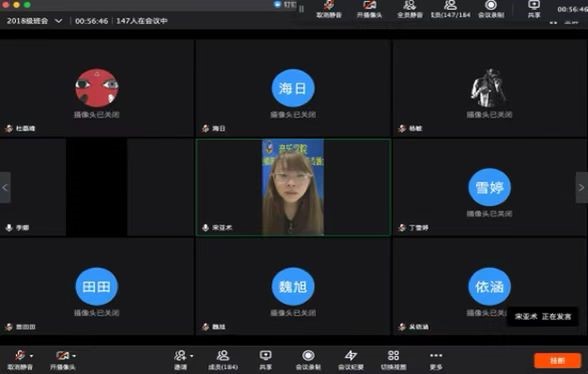The image size is (588, 374).
Task: Go to previous participant page arrow
Action: coord(5,188)
